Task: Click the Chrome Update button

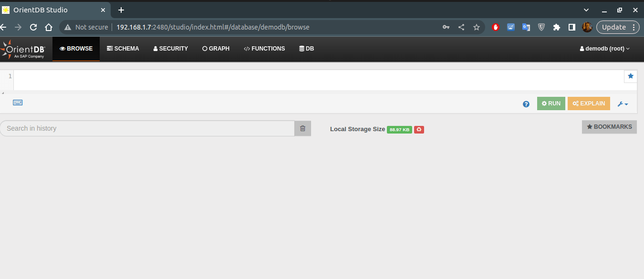Action: click(x=618, y=27)
